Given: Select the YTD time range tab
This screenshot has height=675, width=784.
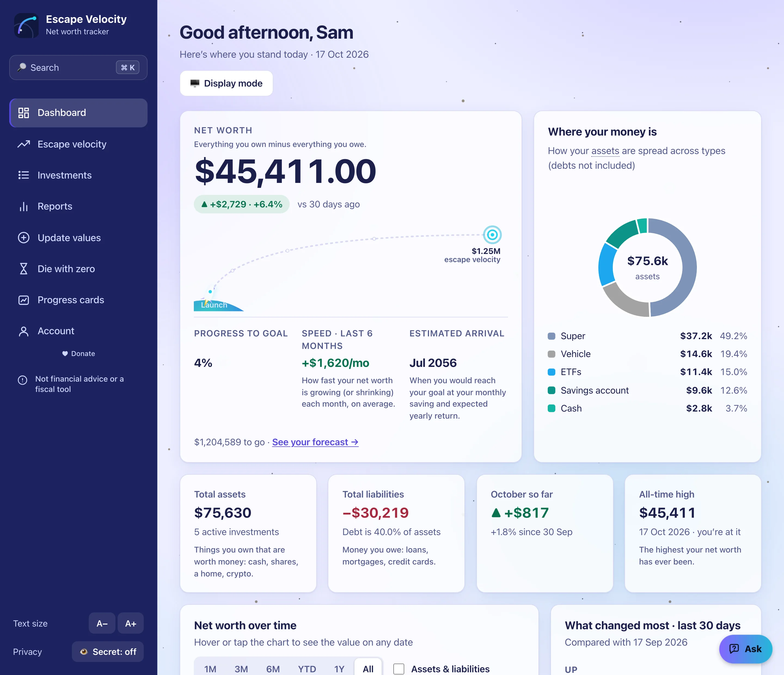Looking at the screenshot, I should coord(307,669).
